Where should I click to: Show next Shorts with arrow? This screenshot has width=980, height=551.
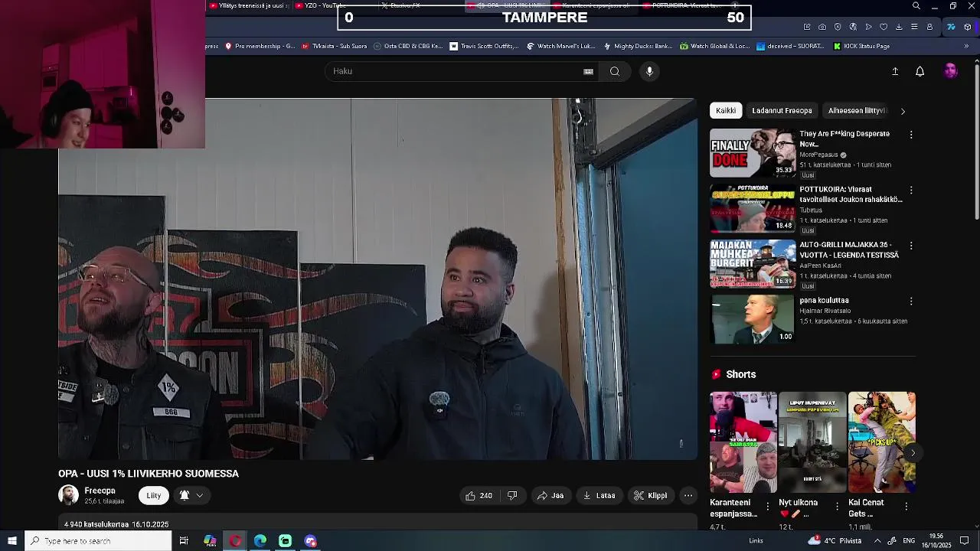click(913, 453)
